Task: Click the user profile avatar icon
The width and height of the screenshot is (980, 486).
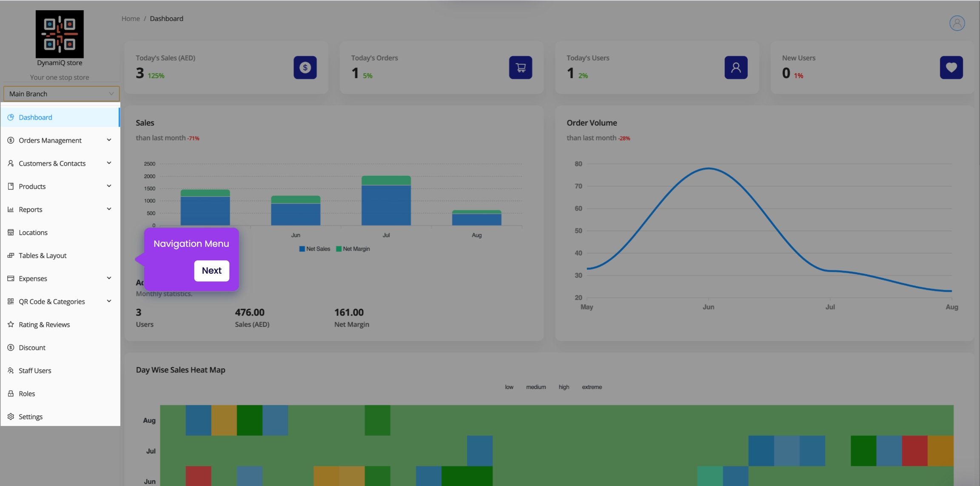Action: tap(957, 23)
